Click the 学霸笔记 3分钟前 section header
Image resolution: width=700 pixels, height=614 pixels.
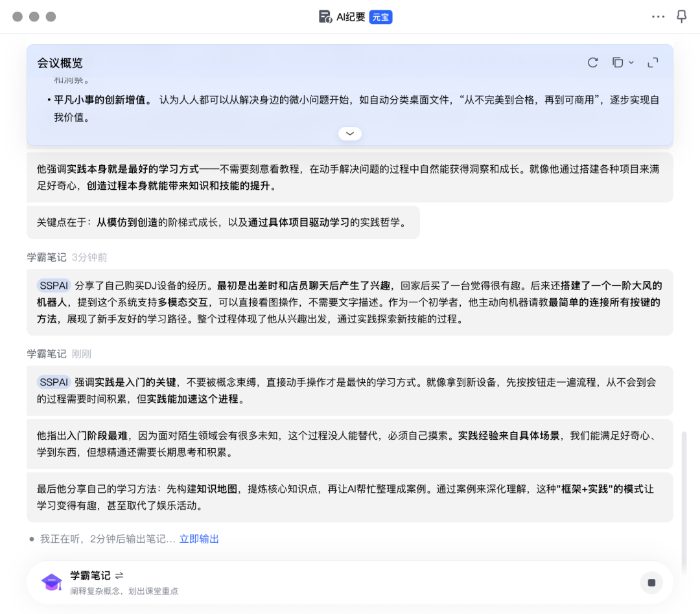(x=67, y=258)
